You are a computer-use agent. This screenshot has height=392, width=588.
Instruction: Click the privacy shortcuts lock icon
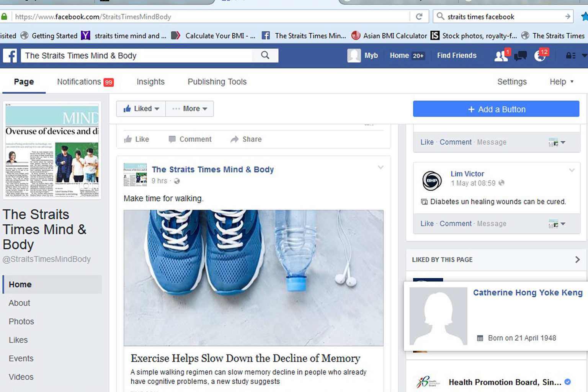[x=570, y=56]
